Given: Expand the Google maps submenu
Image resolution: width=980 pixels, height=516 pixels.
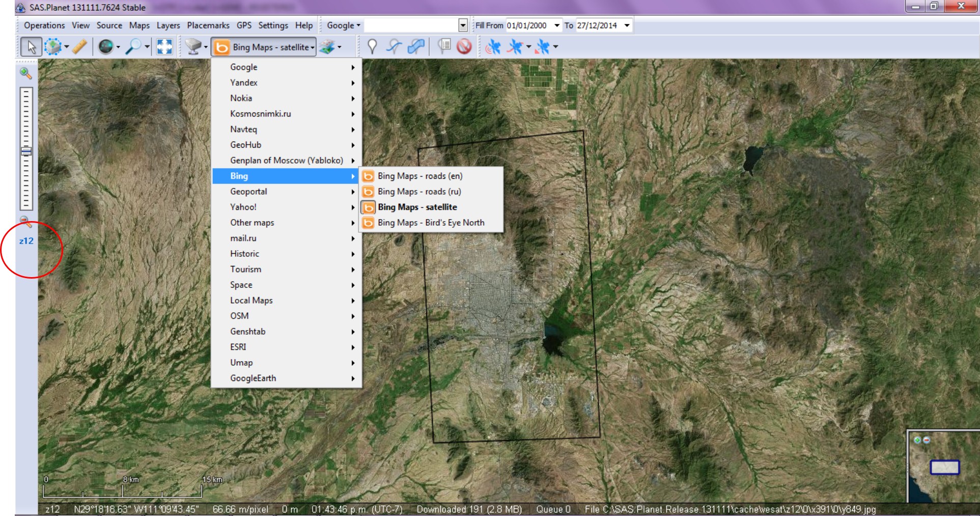Looking at the screenshot, I should 287,67.
